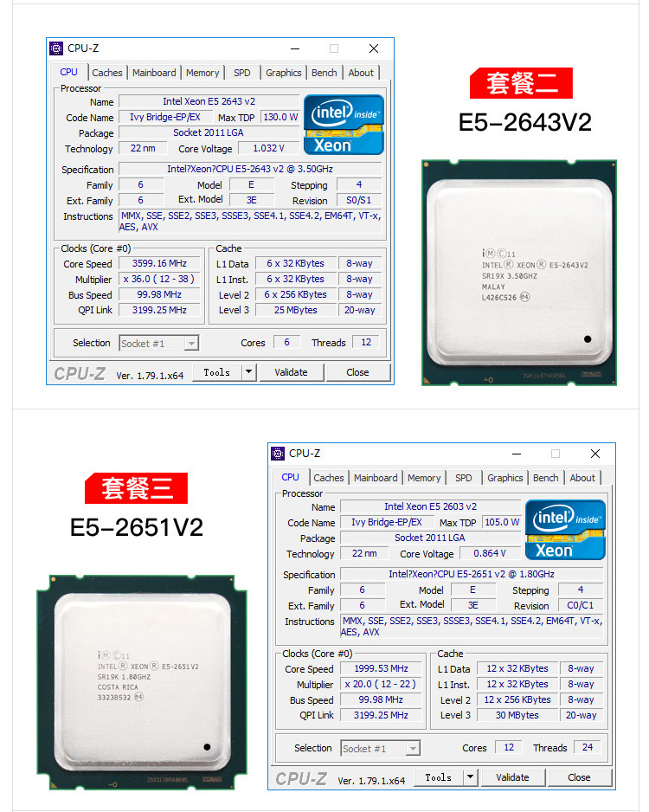Click Validate in the lower CPU-Z window

coord(513,777)
